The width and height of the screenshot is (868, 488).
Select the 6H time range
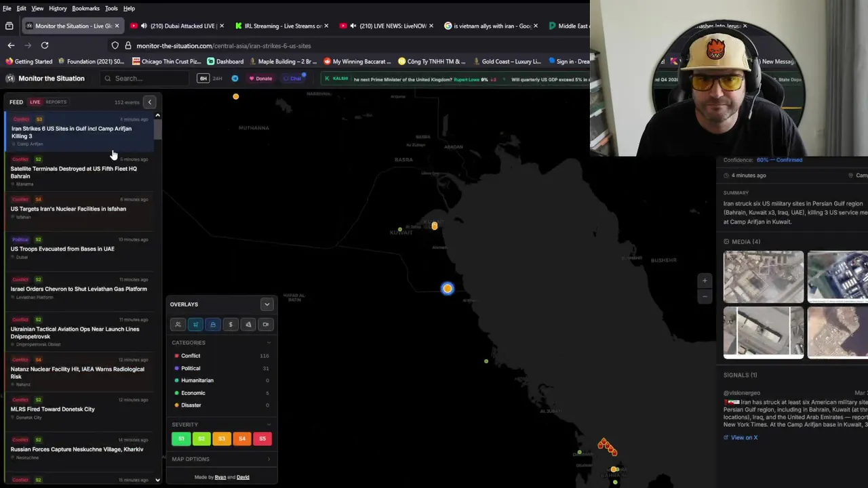[203, 79]
